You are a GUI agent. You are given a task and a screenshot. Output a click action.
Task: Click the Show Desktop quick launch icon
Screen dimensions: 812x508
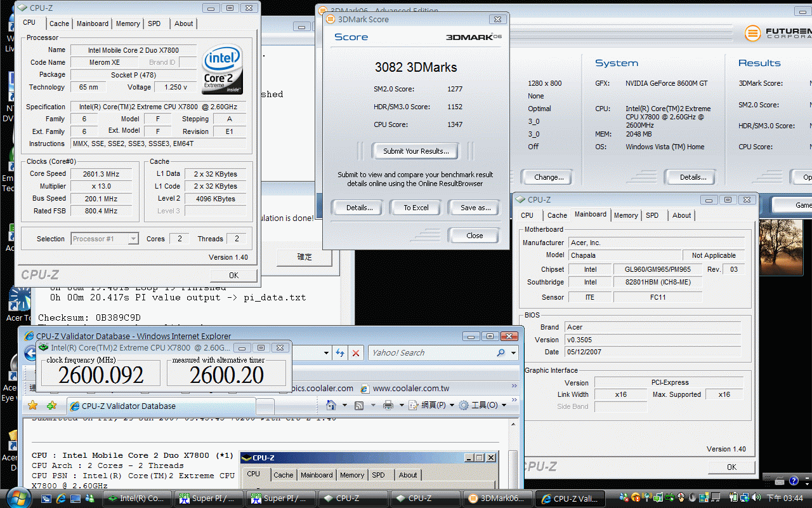[75, 498]
